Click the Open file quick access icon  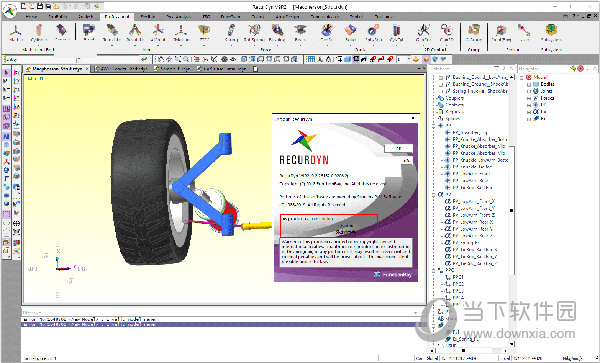point(31,6)
